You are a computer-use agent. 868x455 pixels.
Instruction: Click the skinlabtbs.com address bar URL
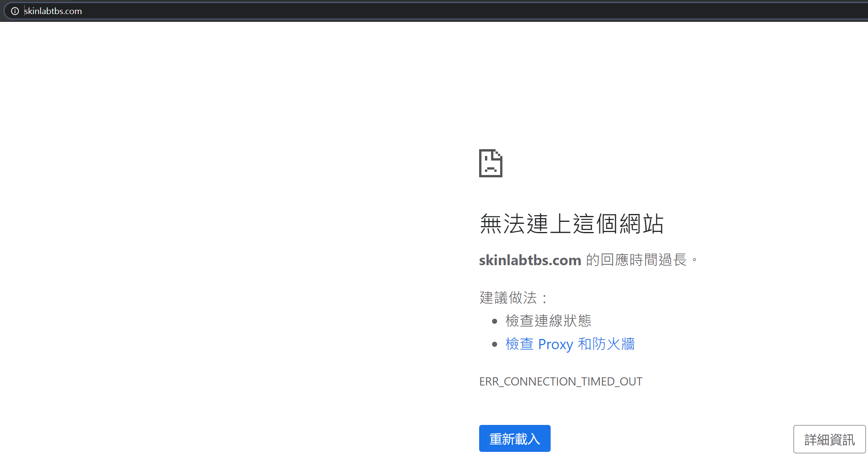(53, 11)
